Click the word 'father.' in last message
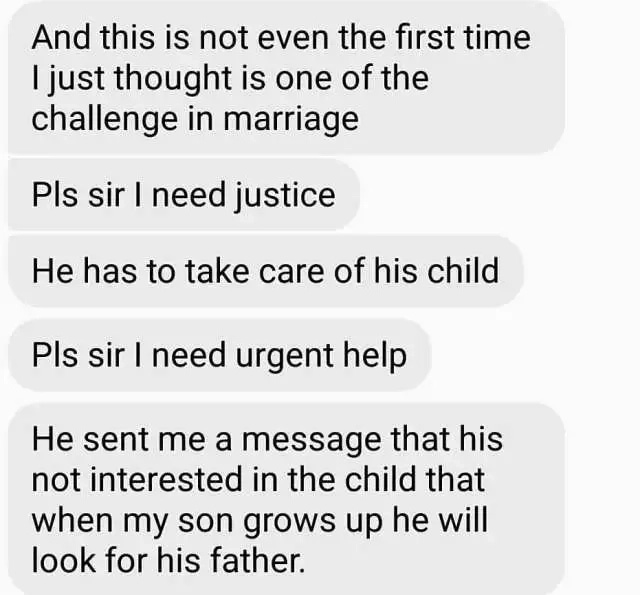640x595 pixels. tap(257, 560)
